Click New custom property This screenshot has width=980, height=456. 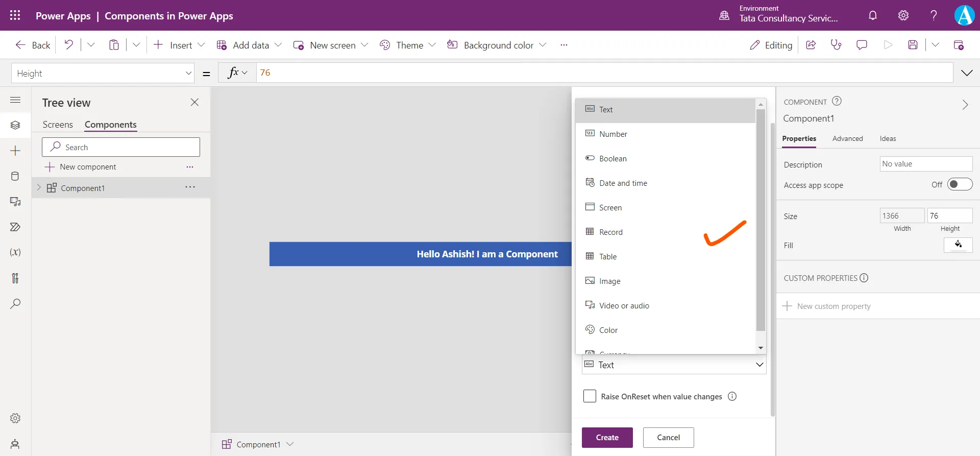[827, 306]
